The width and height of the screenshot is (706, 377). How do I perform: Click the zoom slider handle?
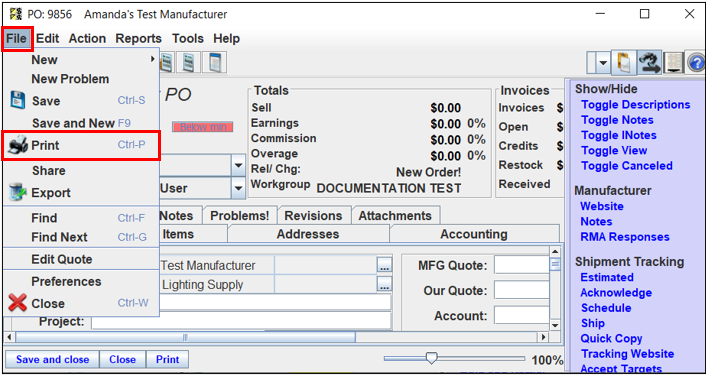click(x=431, y=359)
